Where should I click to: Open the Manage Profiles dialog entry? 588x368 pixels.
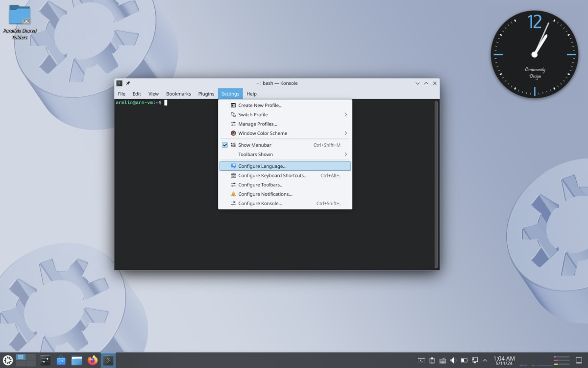[285, 124]
